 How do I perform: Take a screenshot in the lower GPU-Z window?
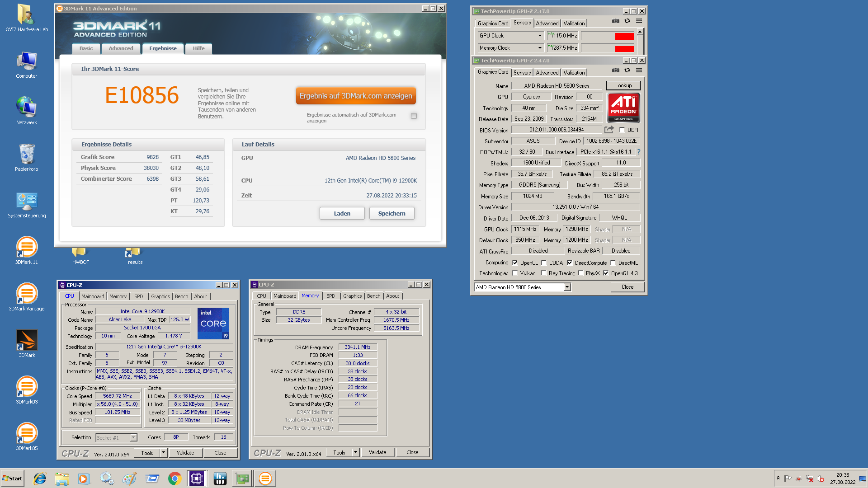tap(615, 70)
